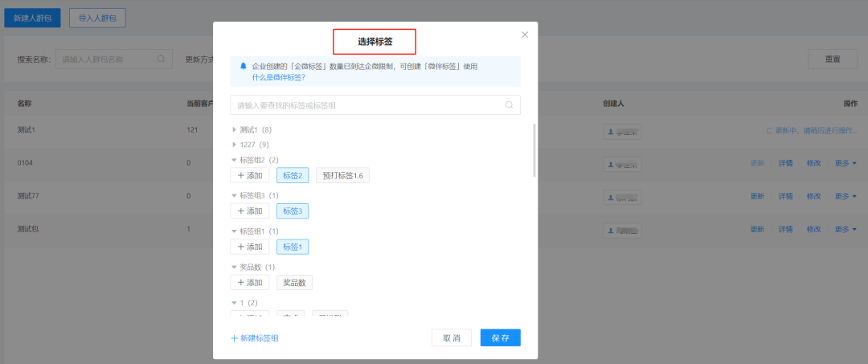Click the 新建人群包 button
The image size is (868, 364).
coord(33,18)
